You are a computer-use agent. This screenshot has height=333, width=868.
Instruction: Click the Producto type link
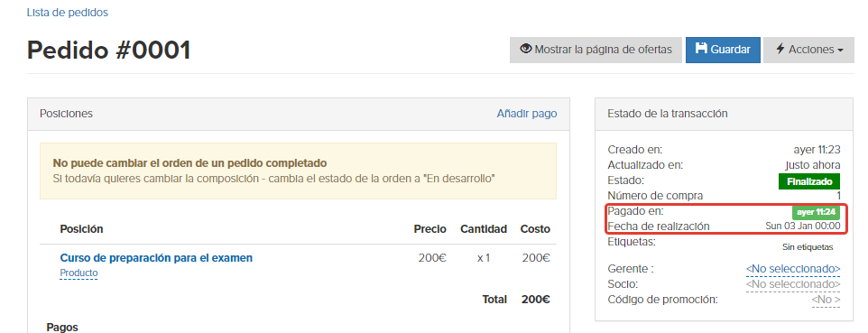[x=78, y=273]
